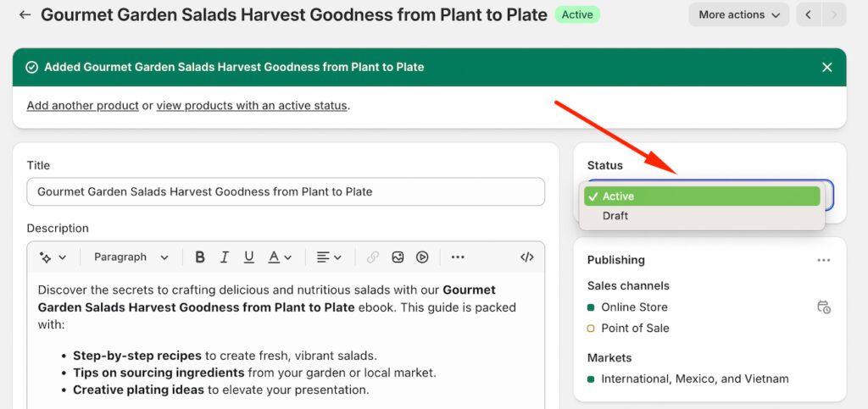Open the Paragraph style dropdown
This screenshot has height=409, width=868.
pos(131,257)
